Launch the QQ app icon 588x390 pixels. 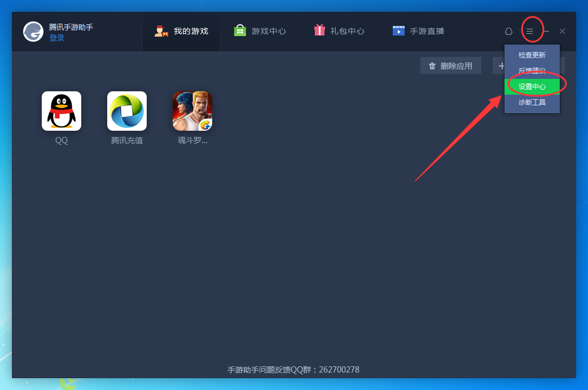tap(60, 110)
